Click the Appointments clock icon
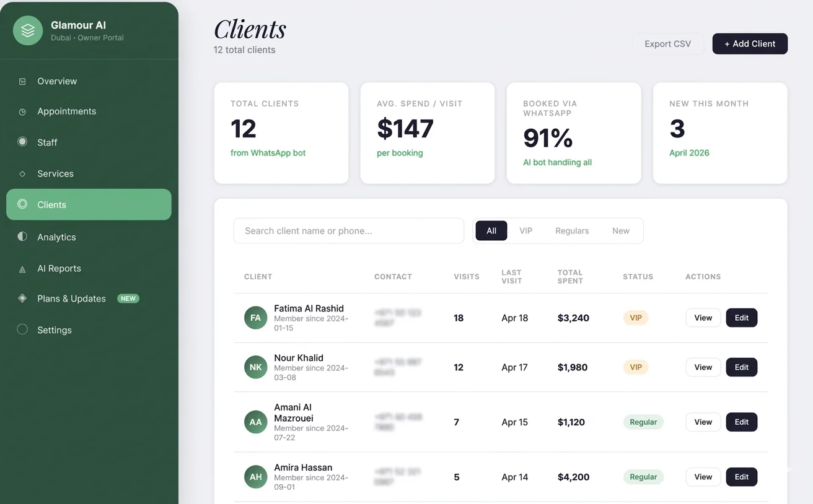The width and height of the screenshot is (813, 504). coord(22,111)
